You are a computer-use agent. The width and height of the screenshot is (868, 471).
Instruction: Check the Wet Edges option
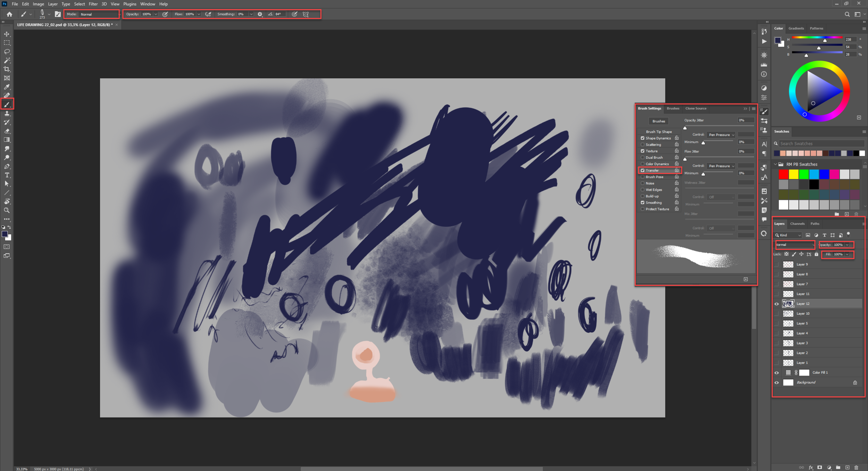point(642,190)
